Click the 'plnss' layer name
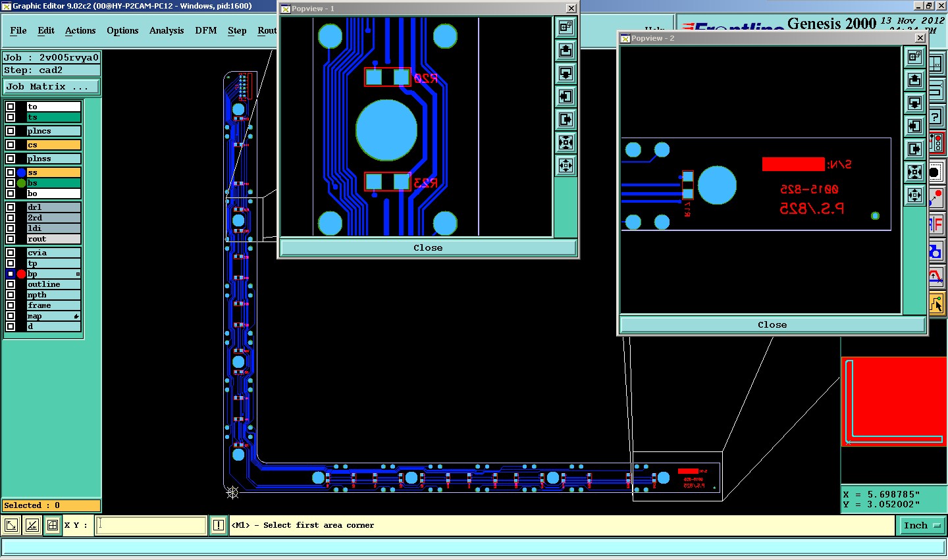 click(x=53, y=159)
